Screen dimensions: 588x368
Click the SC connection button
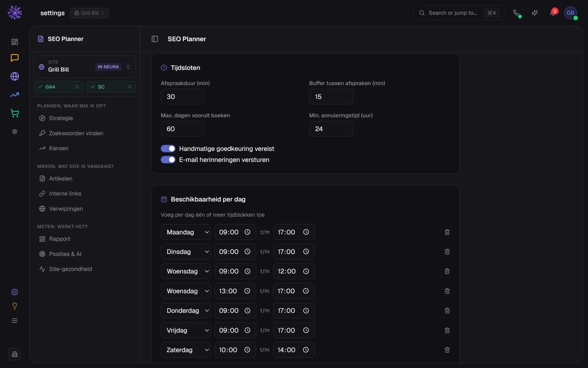point(111,87)
